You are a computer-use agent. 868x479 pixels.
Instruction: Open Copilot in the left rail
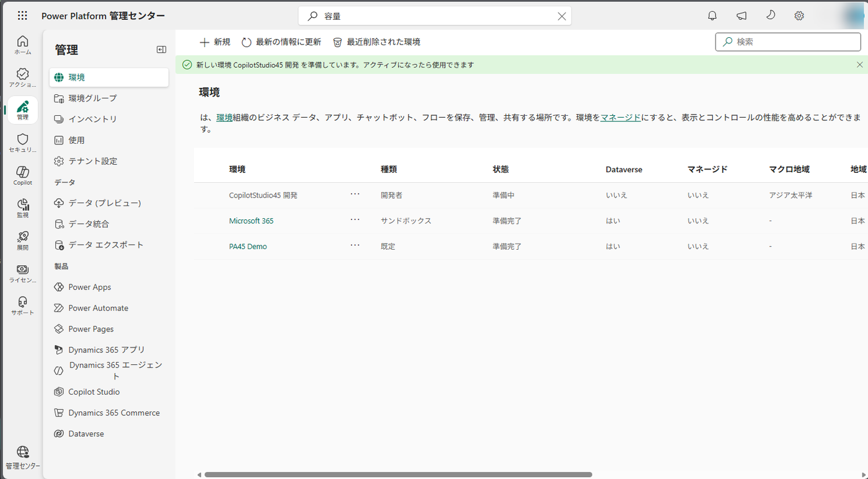[x=22, y=175]
